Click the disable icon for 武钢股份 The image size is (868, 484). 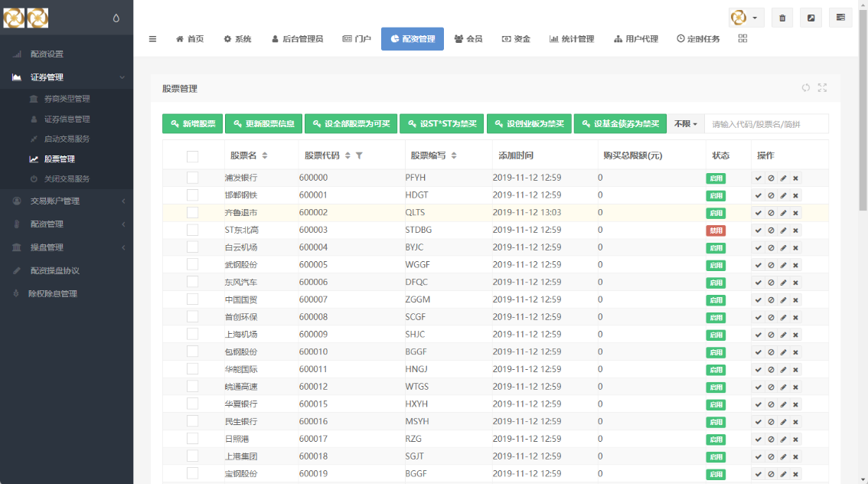[x=771, y=265]
